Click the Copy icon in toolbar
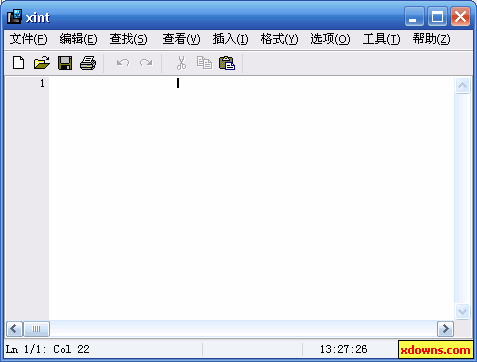Screen dimensions: 477x362 tap(204, 63)
